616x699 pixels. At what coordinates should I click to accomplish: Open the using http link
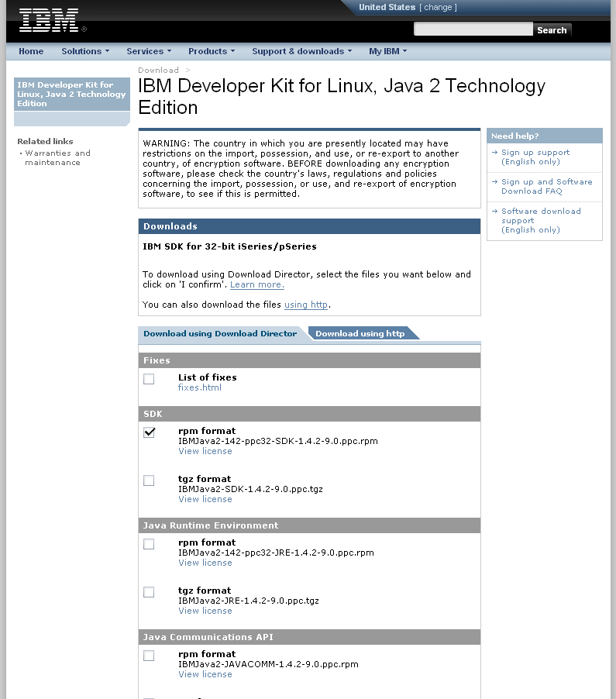click(x=306, y=305)
